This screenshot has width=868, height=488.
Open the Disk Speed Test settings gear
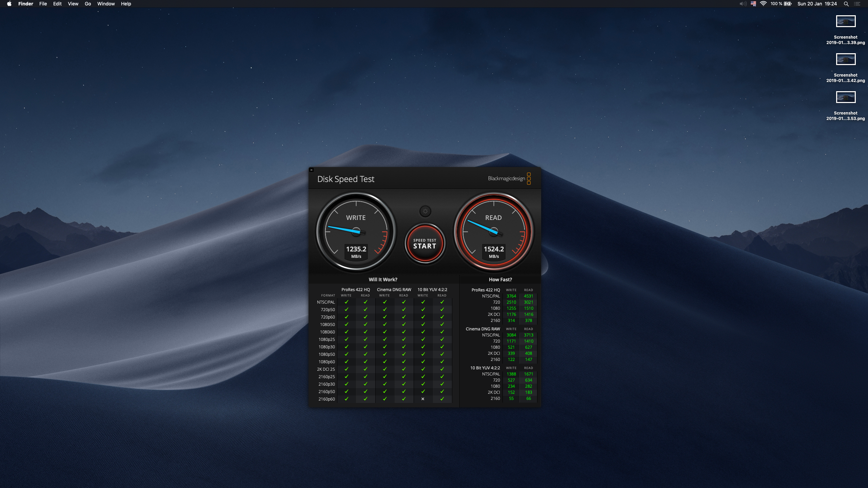(x=425, y=211)
